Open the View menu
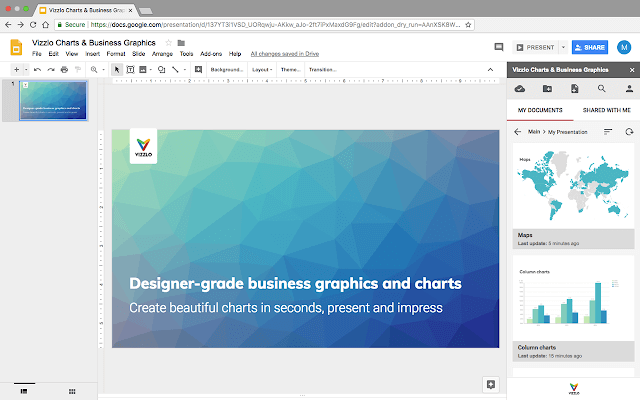 point(72,54)
